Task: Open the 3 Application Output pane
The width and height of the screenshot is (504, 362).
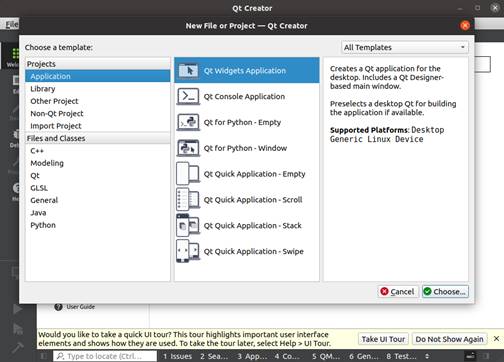Action: [x=252, y=356]
